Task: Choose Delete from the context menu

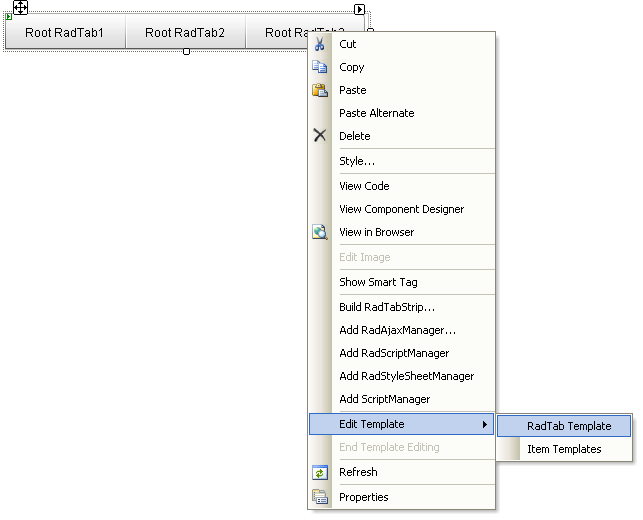Action: point(401,136)
